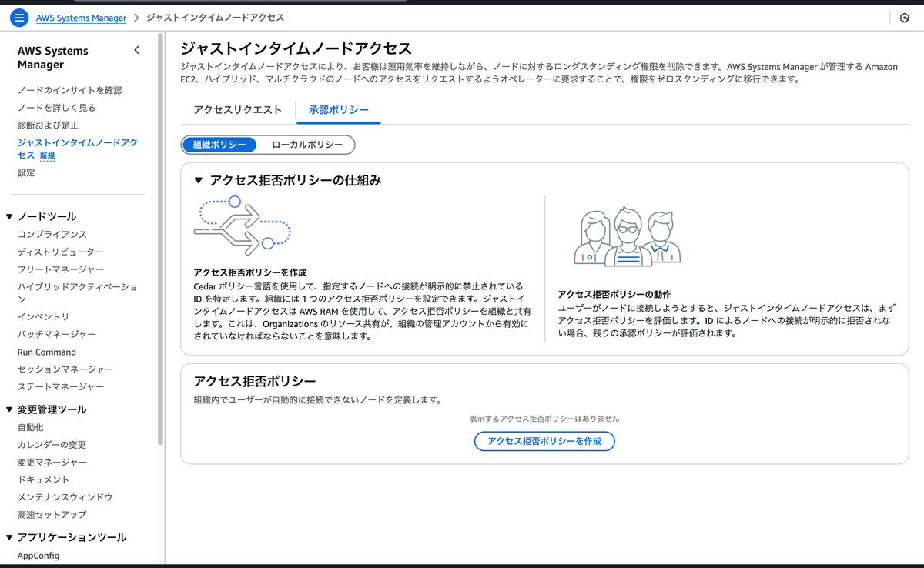Open ノードのインサイトを確認 in sidebar

tap(70, 90)
